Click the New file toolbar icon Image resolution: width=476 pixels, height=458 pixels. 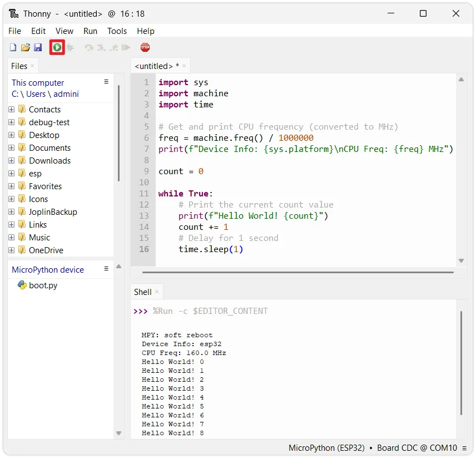pyautogui.click(x=13, y=48)
